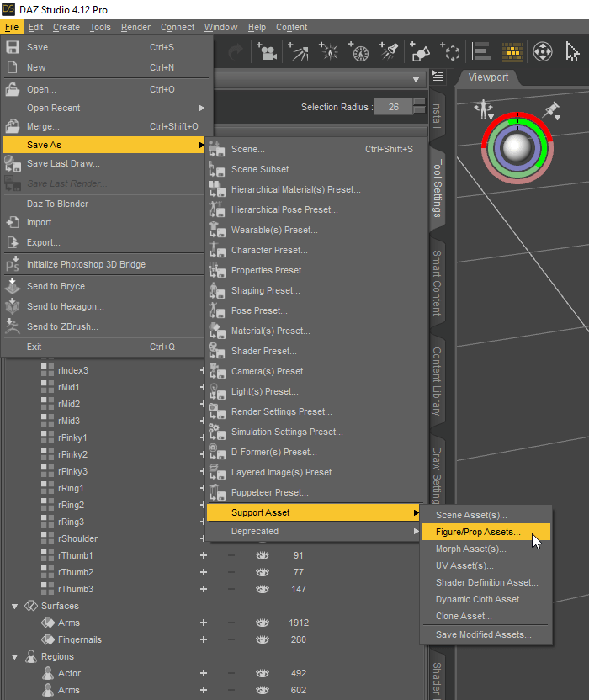Image resolution: width=589 pixels, height=700 pixels.
Task: Toggle visibility eye for Fingernails surface
Action: click(x=263, y=639)
